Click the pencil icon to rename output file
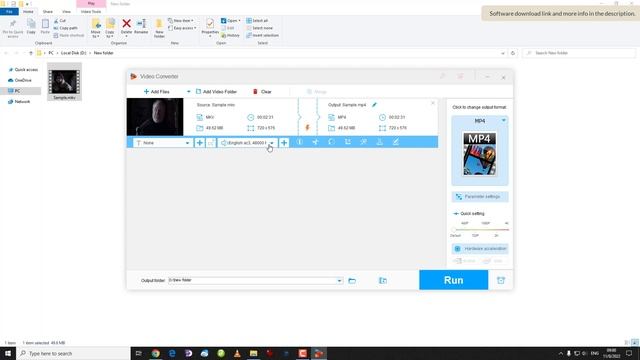 374,105
